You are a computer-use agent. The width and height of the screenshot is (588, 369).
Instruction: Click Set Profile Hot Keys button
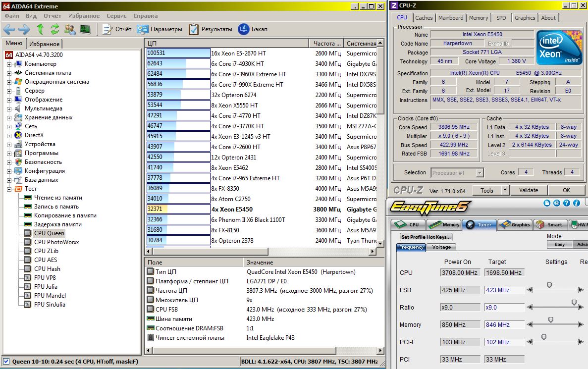426,237
